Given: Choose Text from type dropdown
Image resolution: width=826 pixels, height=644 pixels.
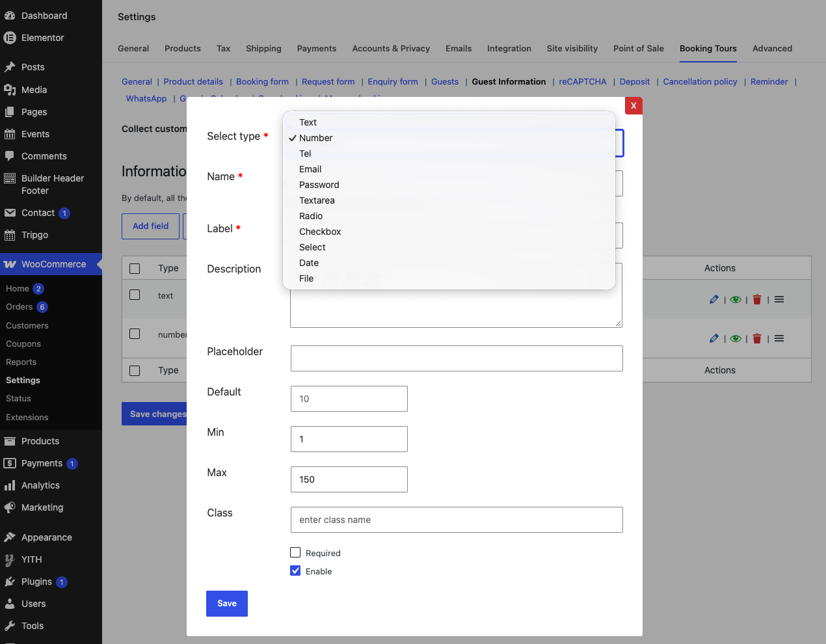Looking at the screenshot, I should coord(449,122).
